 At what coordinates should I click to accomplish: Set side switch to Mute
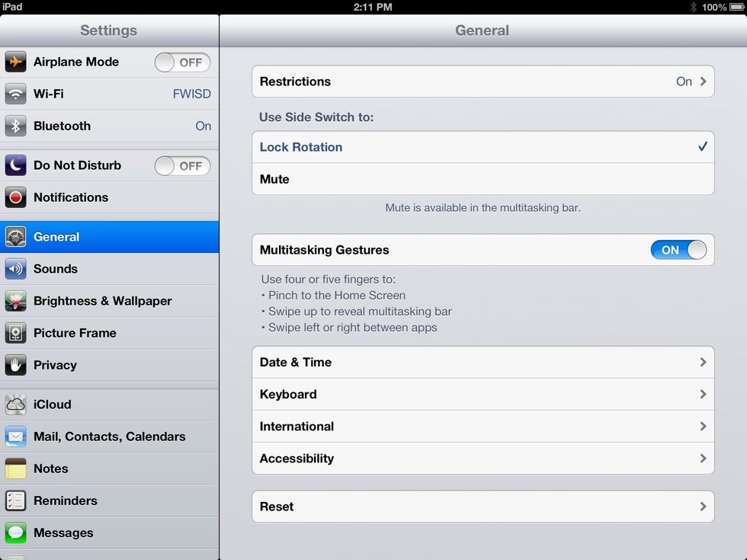(483, 179)
